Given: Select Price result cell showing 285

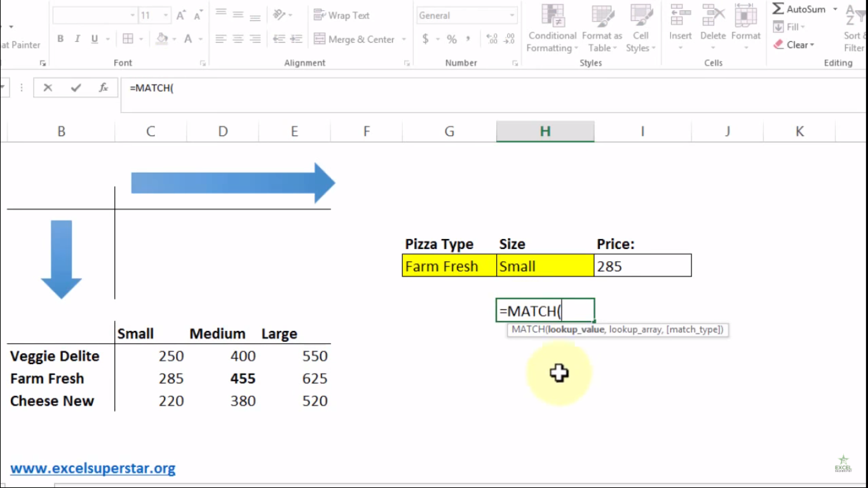Looking at the screenshot, I should coord(642,266).
